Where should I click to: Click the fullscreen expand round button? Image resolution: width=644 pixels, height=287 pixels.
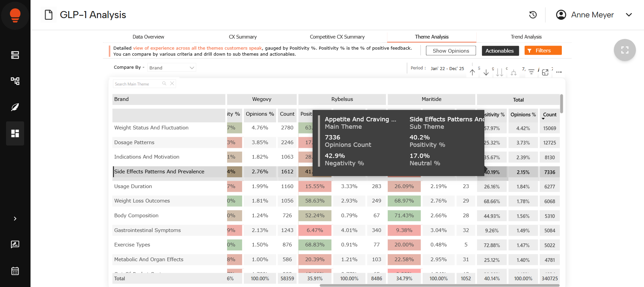coord(625,50)
